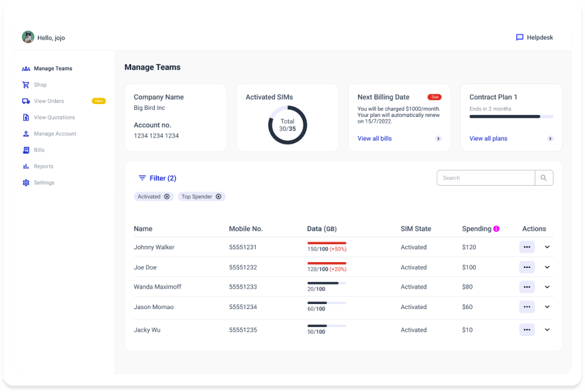Open Bills from the sidebar
Screen dimensions: 585x392
pos(39,150)
